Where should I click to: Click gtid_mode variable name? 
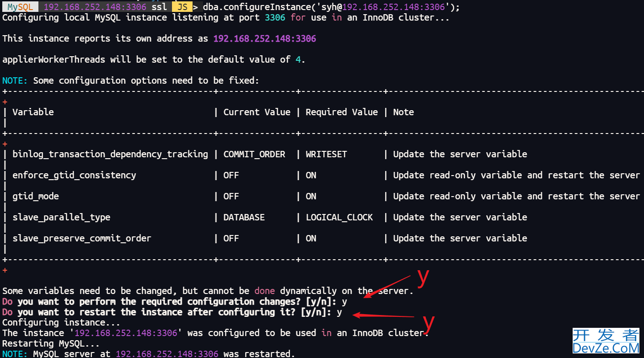click(36, 196)
